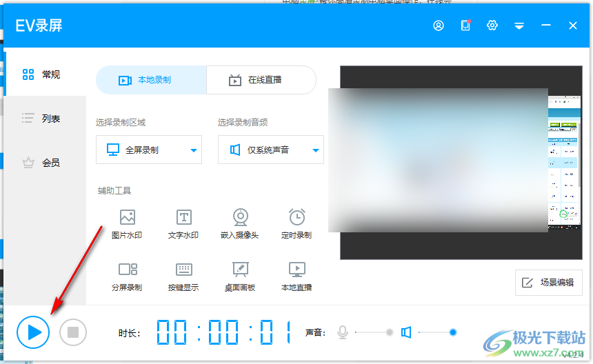Open settings gear in EV录屏 title bar

[x=492, y=26]
